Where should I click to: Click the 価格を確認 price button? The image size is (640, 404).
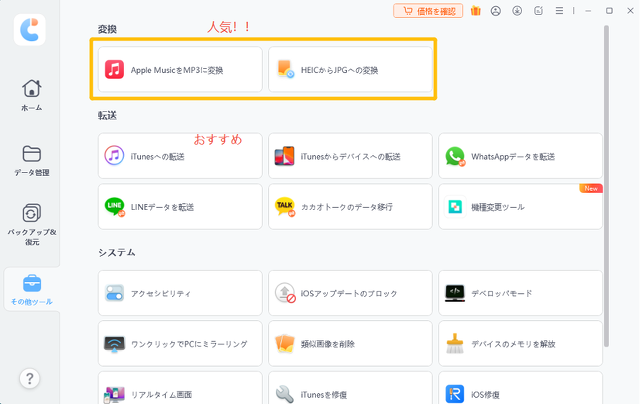(428, 11)
